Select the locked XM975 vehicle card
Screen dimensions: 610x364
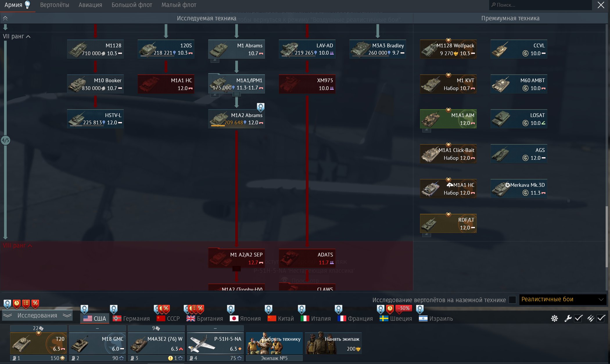tap(307, 84)
